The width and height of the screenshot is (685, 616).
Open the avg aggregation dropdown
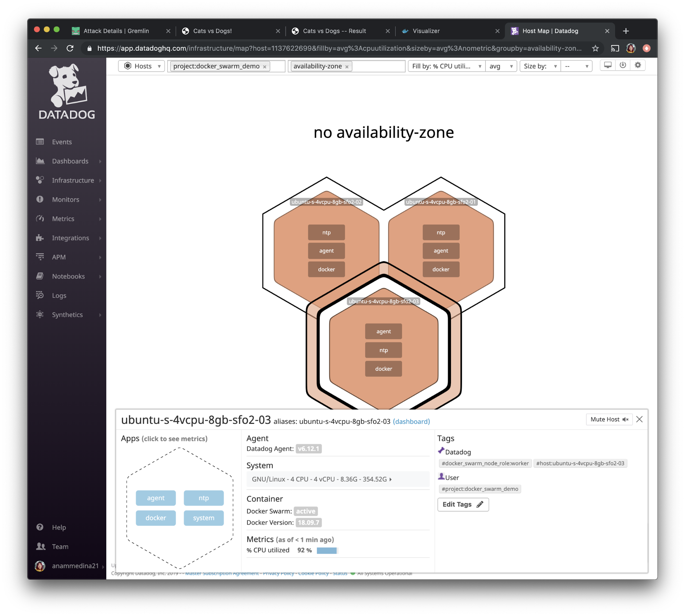click(x=501, y=66)
